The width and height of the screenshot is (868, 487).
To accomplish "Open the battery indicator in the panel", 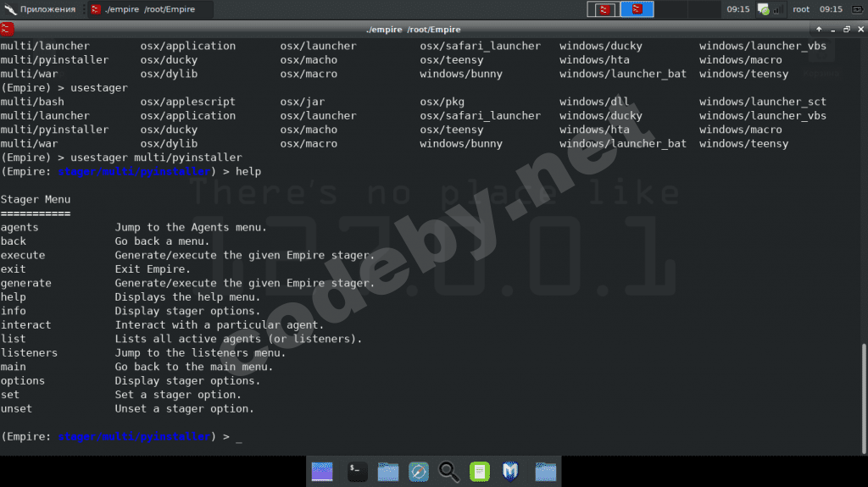I will point(857,9).
